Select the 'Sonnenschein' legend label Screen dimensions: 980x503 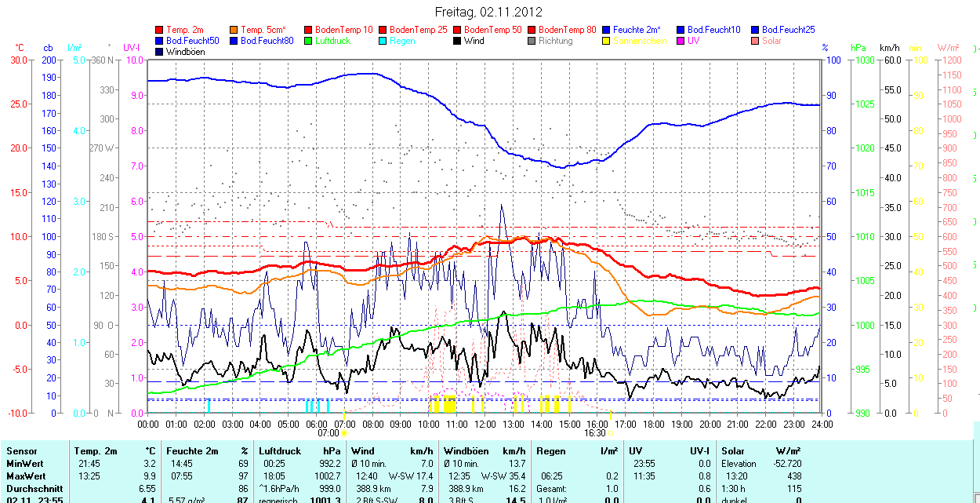[x=640, y=41]
